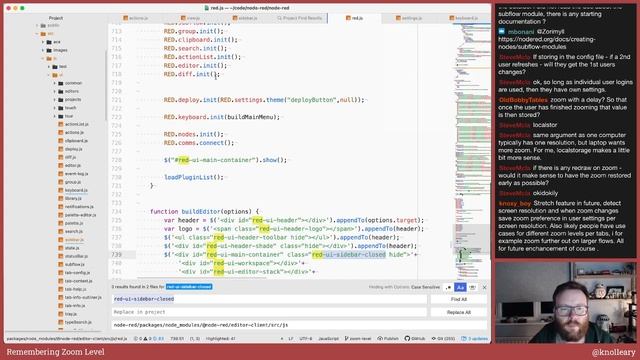Click the LF line-ending selector in status bar
The height and width of the screenshot is (360, 640).
291,338
